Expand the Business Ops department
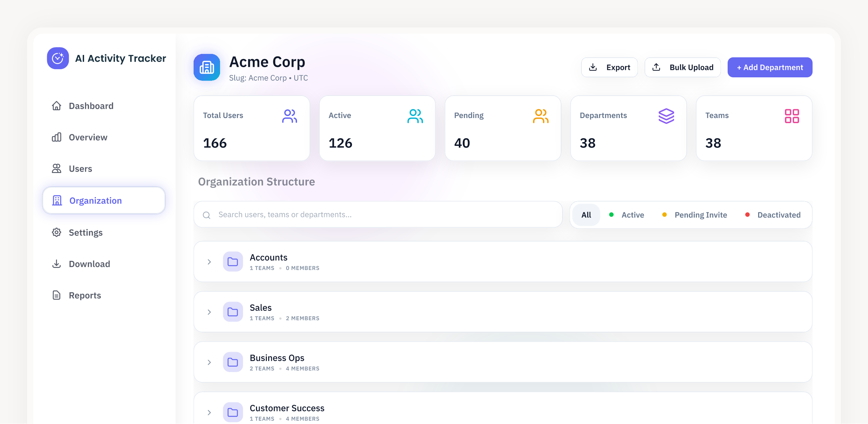Viewport: 868px width, 424px height. point(209,362)
